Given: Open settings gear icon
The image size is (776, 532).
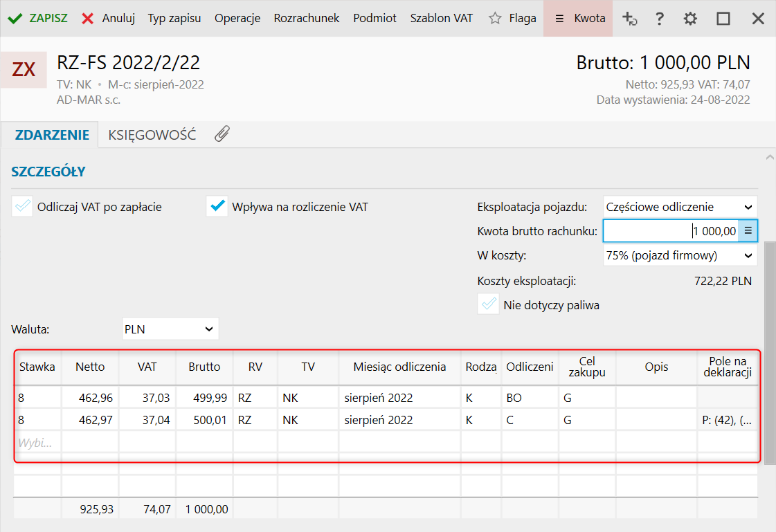Looking at the screenshot, I should 690,19.
